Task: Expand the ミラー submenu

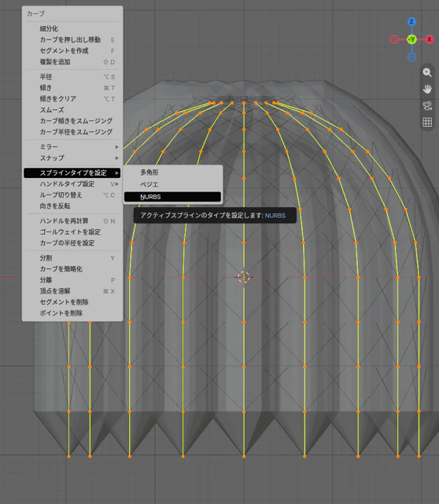Action: pos(72,147)
